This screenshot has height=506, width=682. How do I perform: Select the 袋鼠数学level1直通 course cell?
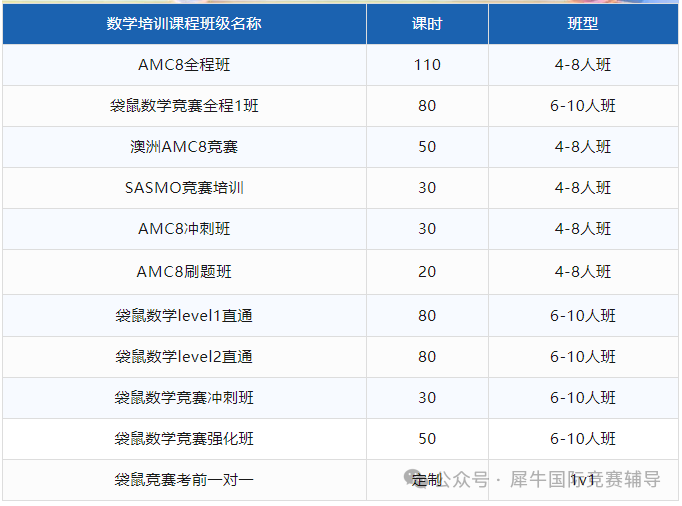tap(184, 315)
